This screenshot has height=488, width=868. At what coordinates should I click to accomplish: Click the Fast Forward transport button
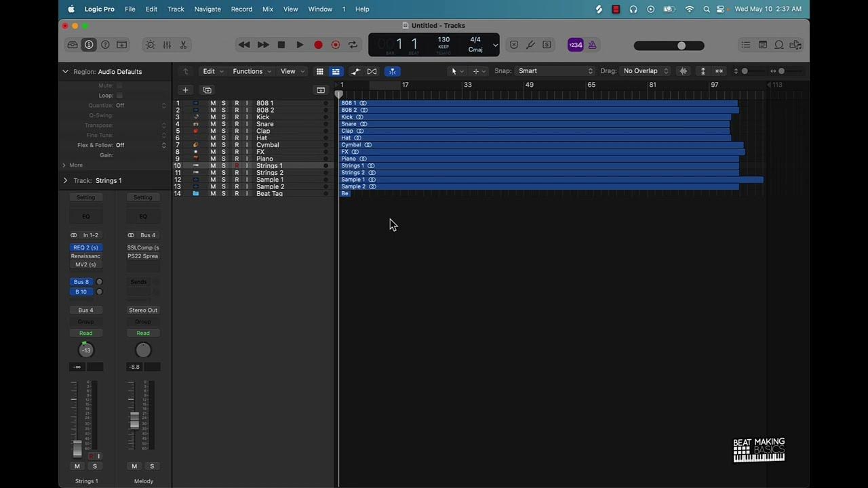(x=263, y=45)
